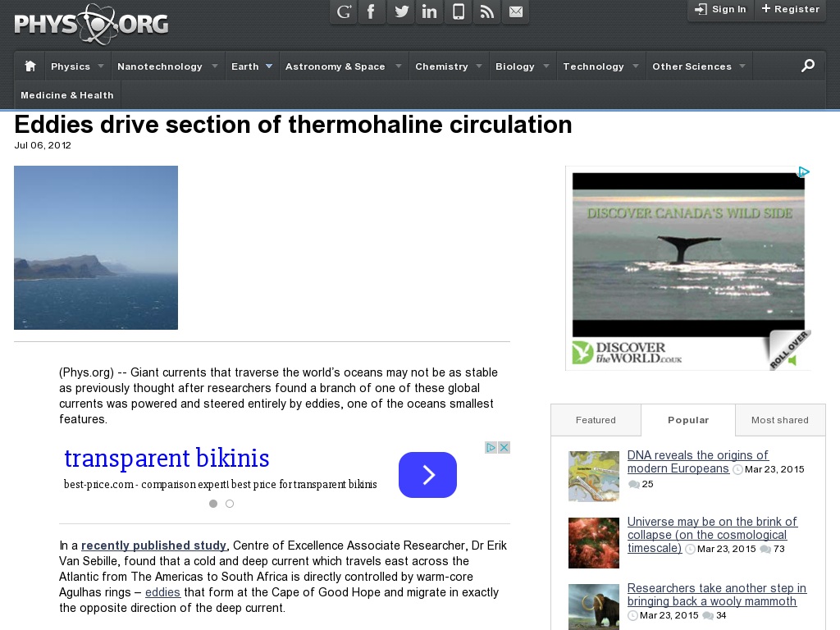
Task: Select the second carousel dot under the ad
Action: 230,504
